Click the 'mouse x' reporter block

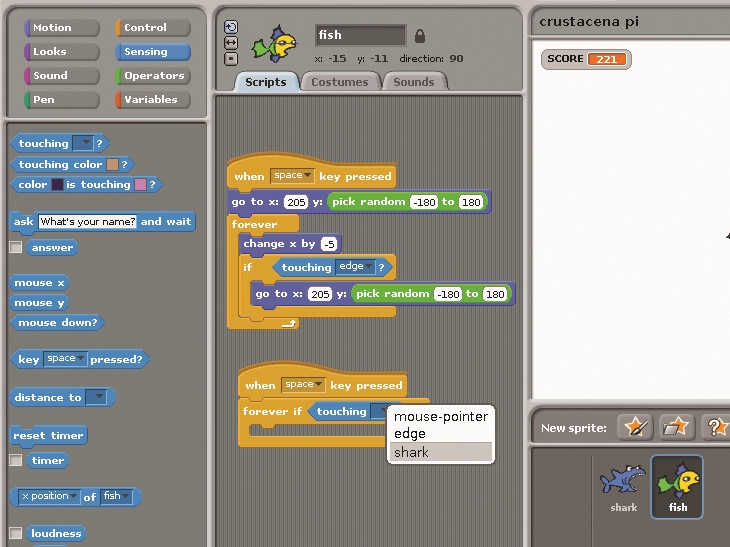click(x=39, y=283)
